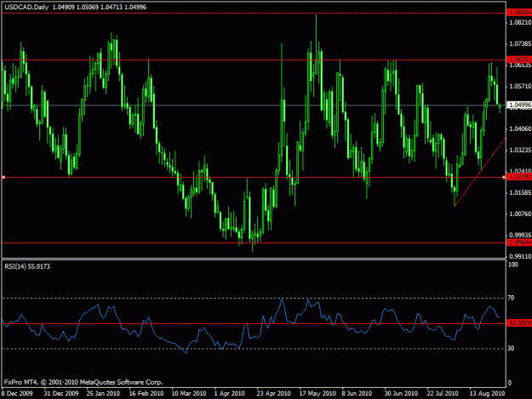The image size is (532, 399).
Task: Click the RSI(14) 55.0173 indicator label
Action: click(27, 266)
